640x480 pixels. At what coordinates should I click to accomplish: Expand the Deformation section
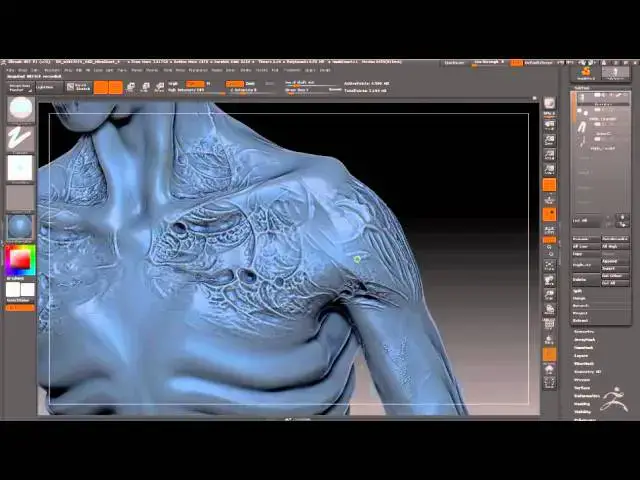point(587,396)
